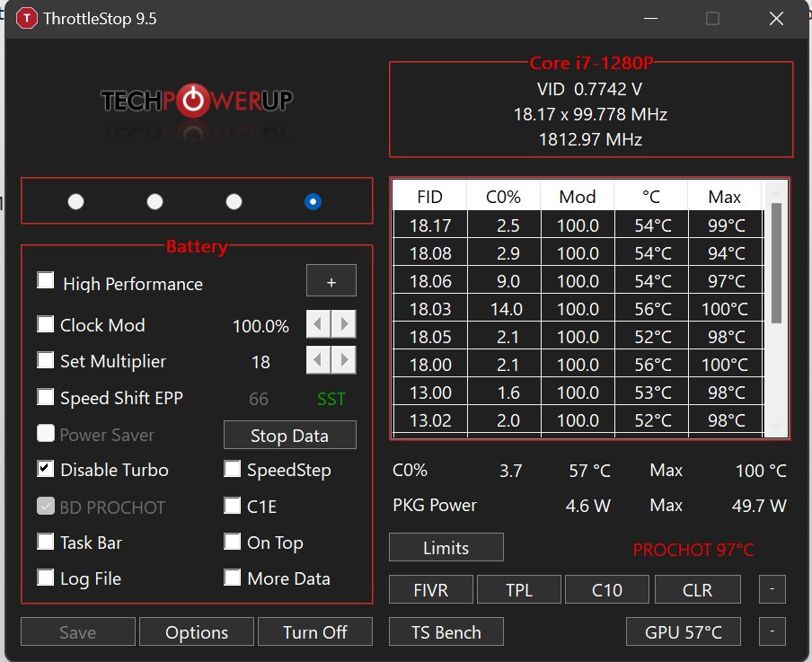
Task: Open the C10 states window
Action: 607,589
